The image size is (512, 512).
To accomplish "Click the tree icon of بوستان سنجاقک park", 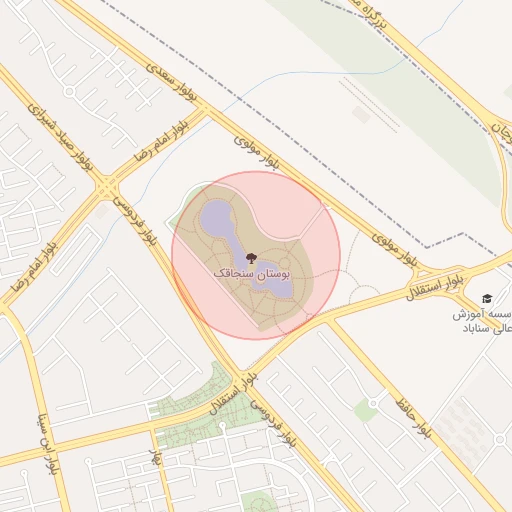I will pyautogui.click(x=251, y=258).
